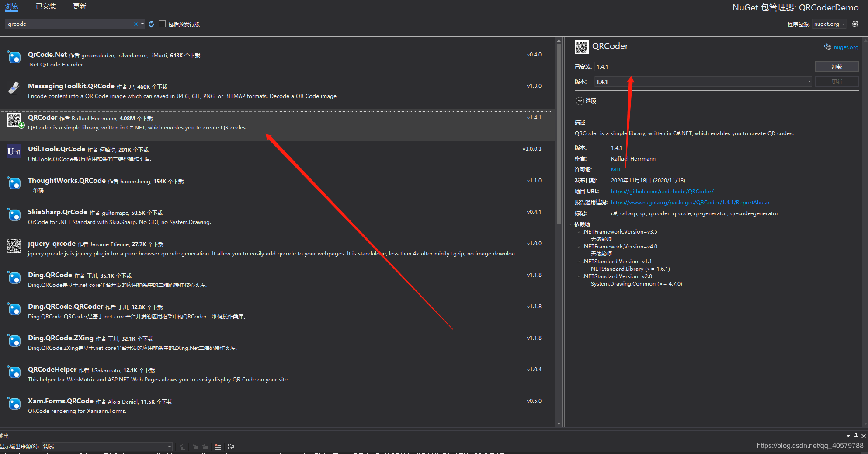Click the globe icon beside nuget.org link

tap(827, 47)
